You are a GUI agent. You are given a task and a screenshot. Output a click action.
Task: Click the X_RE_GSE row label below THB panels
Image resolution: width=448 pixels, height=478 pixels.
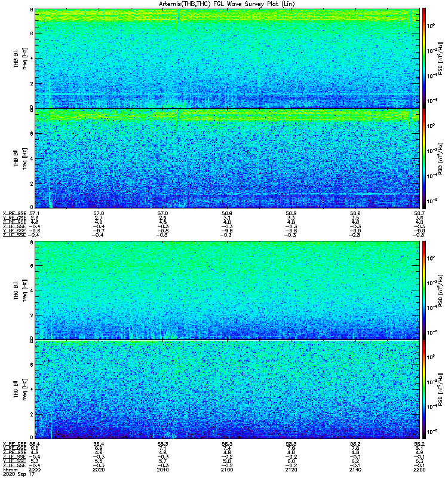click(14, 213)
